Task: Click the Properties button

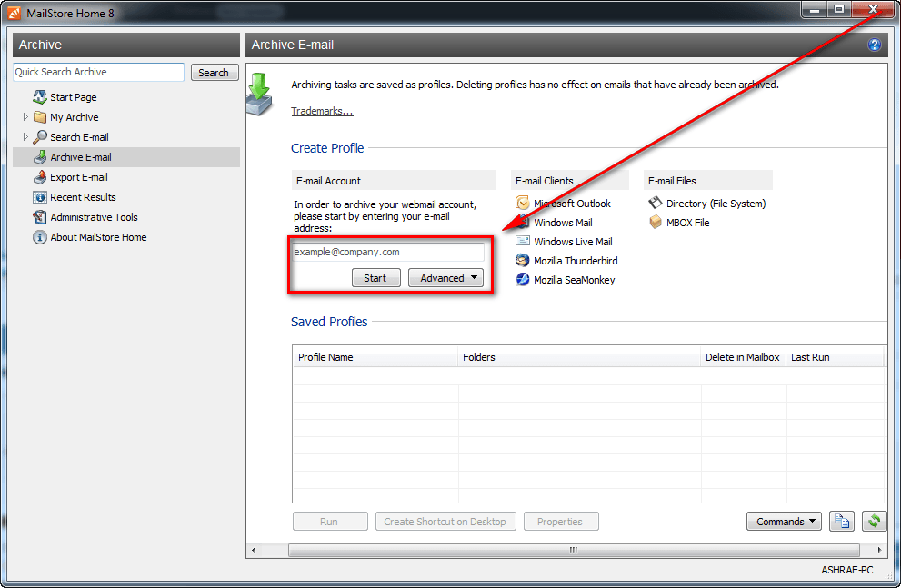Action: point(561,522)
